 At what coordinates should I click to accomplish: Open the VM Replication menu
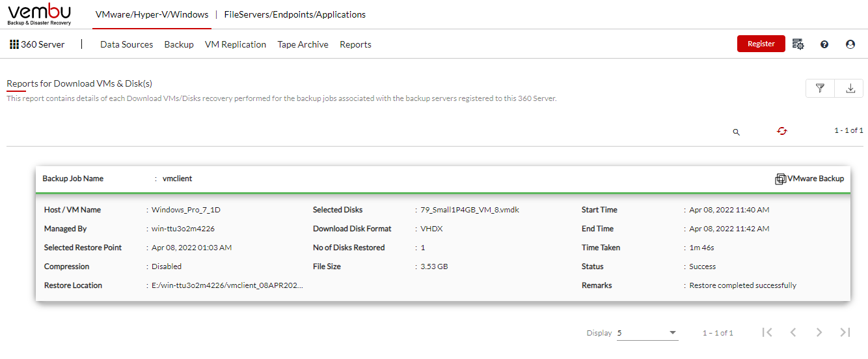tap(236, 44)
